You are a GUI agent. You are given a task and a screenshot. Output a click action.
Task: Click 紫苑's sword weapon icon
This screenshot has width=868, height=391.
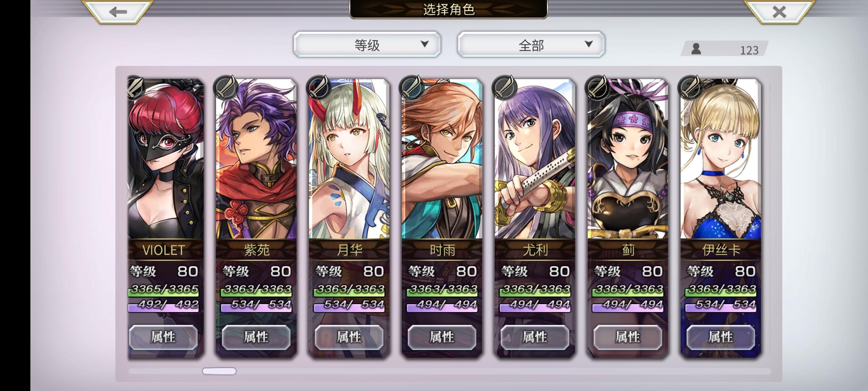coord(225,88)
